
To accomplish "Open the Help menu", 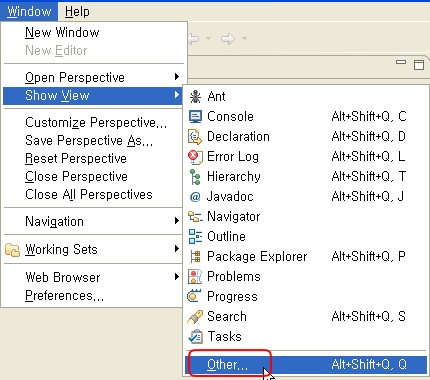I will click(77, 12).
